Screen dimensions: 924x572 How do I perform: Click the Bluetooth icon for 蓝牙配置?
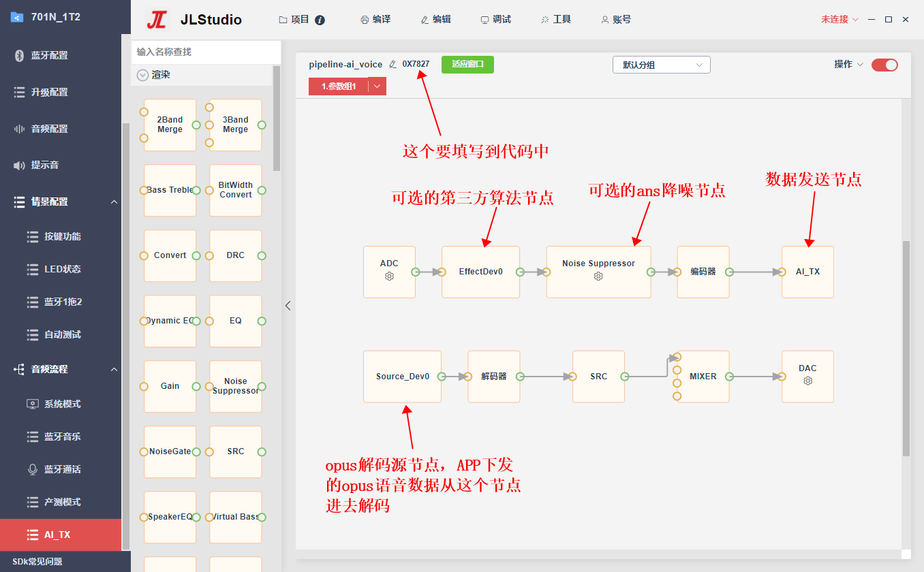tap(19, 55)
